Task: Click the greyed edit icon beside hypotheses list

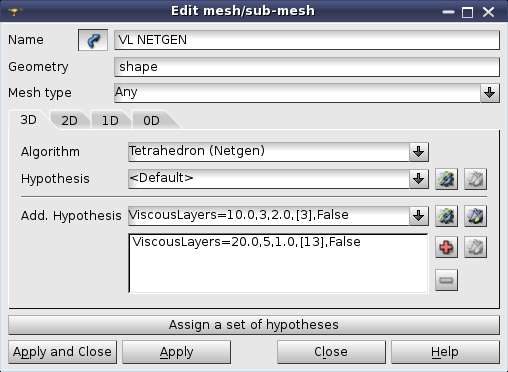Action: tap(475, 247)
